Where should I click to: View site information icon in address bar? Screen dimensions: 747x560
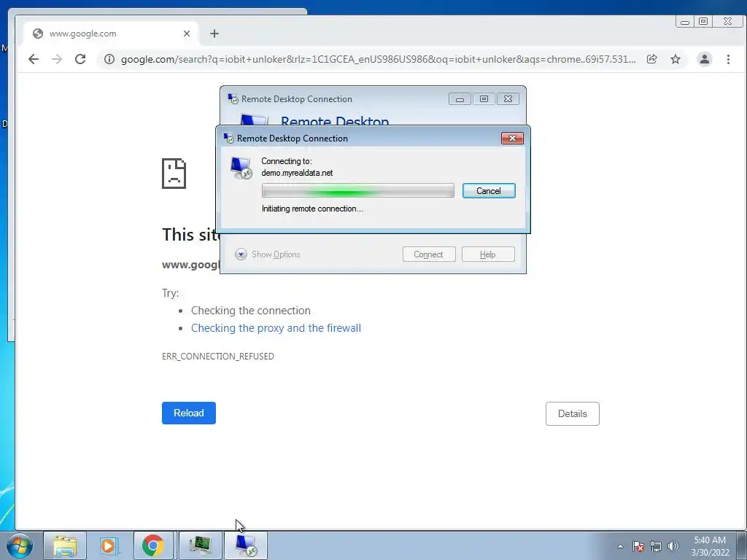click(109, 59)
